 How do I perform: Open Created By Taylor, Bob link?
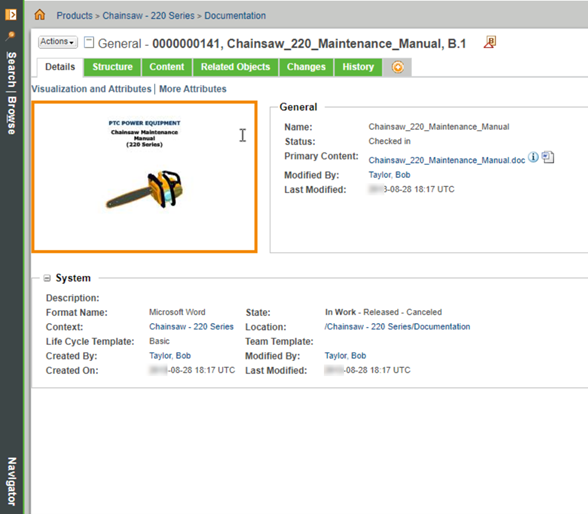coord(170,355)
